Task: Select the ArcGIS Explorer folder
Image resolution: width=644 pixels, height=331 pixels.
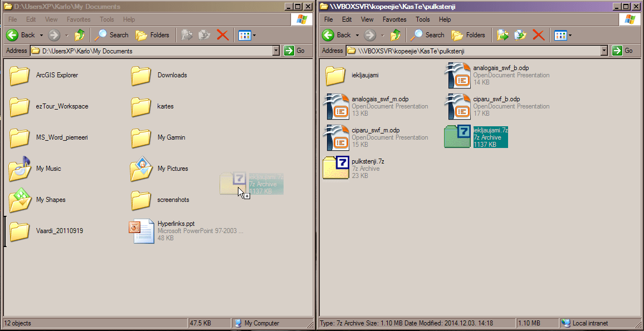Action: tap(43, 75)
